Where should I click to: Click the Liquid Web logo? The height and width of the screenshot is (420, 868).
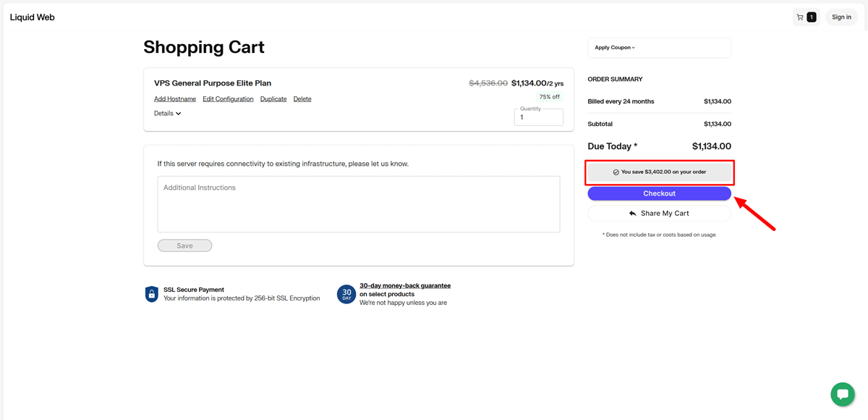pyautogui.click(x=32, y=17)
